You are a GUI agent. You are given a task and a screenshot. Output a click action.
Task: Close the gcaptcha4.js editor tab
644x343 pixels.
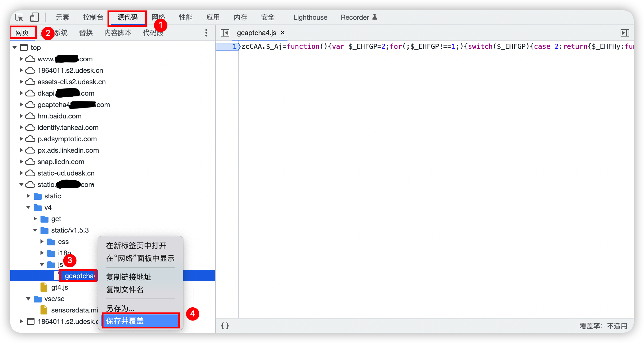click(x=283, y=33)
